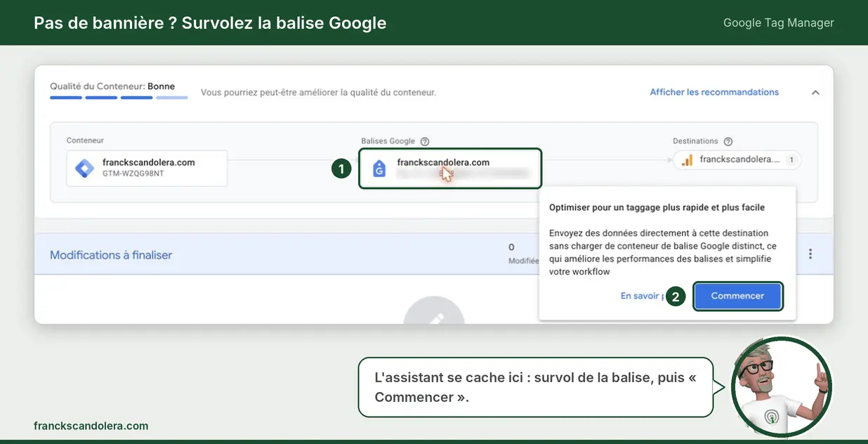Open help icon next to Balises Google
Image resolution: width=868 pixels, height=444 pixels.
pyautogui.click(x=425, y=141)
